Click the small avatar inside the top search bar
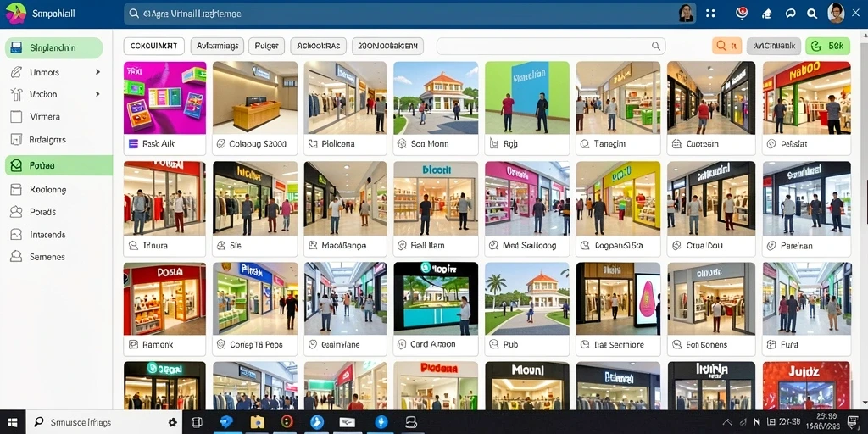868x434 pixels. (x=687, y=14)
